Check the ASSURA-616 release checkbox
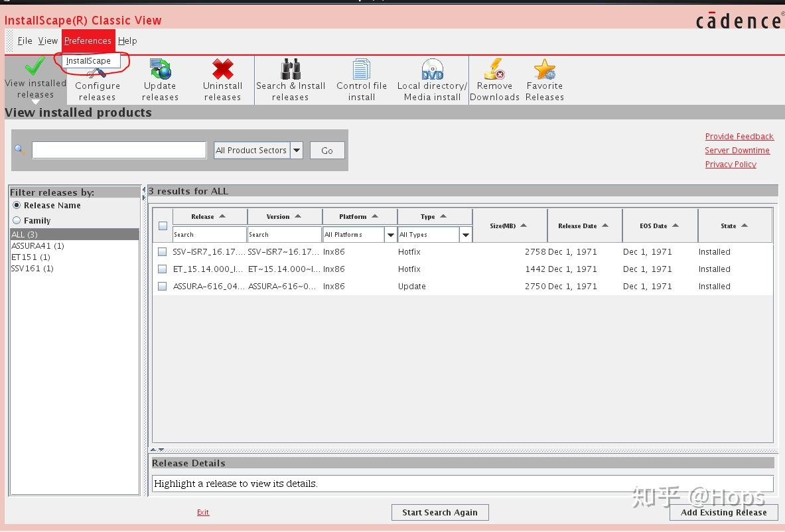 tap(163, 286)
